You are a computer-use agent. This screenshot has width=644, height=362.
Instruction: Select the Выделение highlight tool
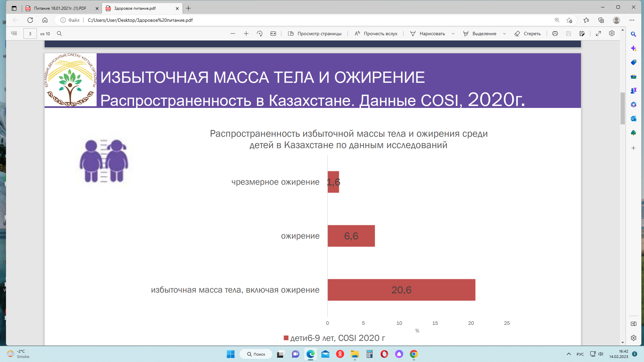(480, 34)
